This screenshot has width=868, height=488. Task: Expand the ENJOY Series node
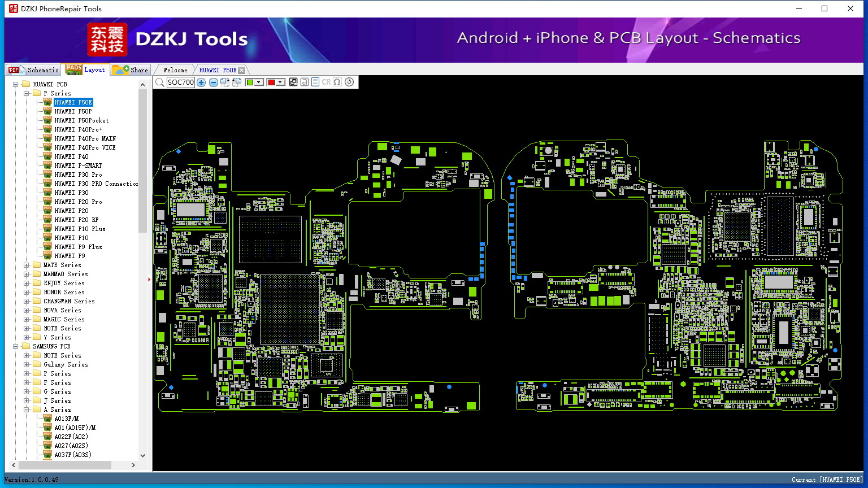click(27, 283)
